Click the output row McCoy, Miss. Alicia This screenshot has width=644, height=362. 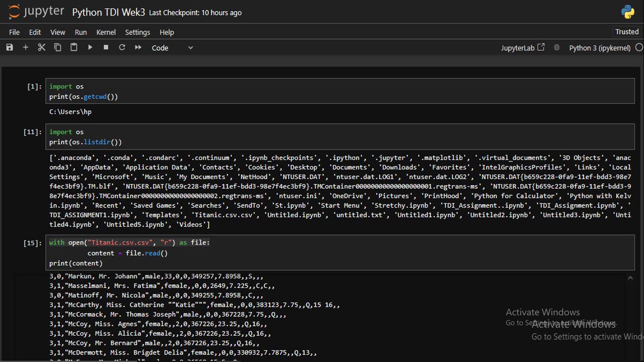tap(160, 333)
